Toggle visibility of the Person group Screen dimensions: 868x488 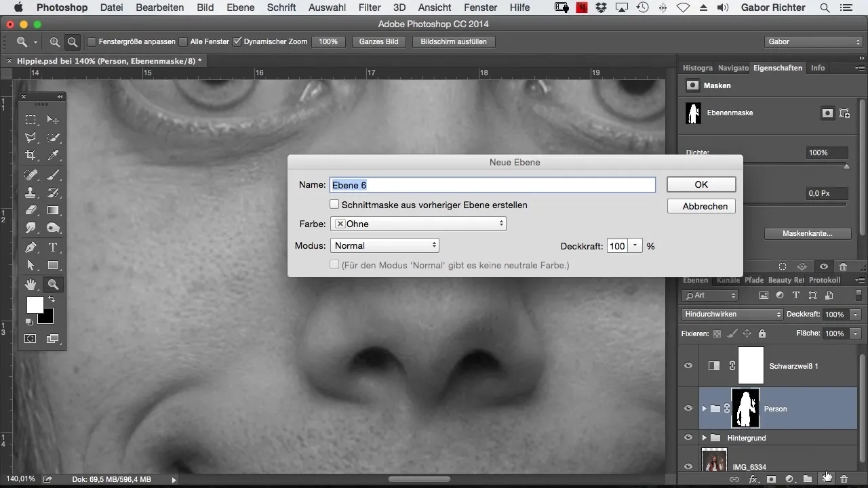(x=688, y=409)
